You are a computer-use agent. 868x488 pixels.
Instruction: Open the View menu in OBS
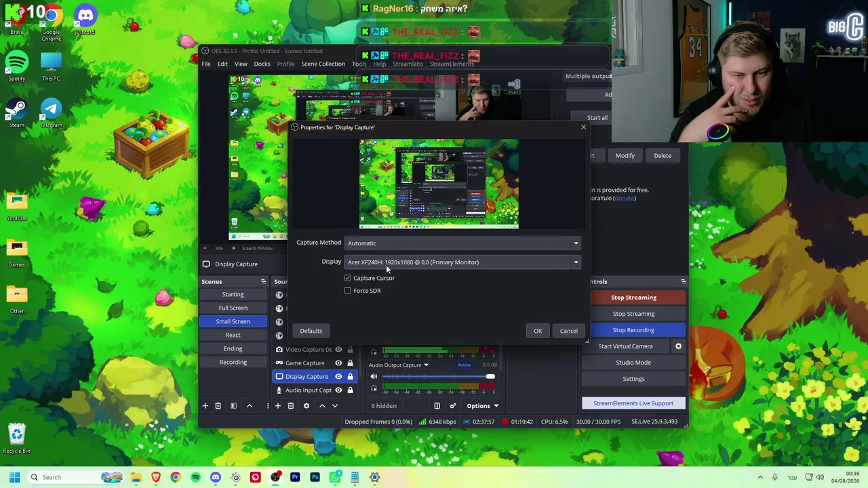(x=241, y=64)
